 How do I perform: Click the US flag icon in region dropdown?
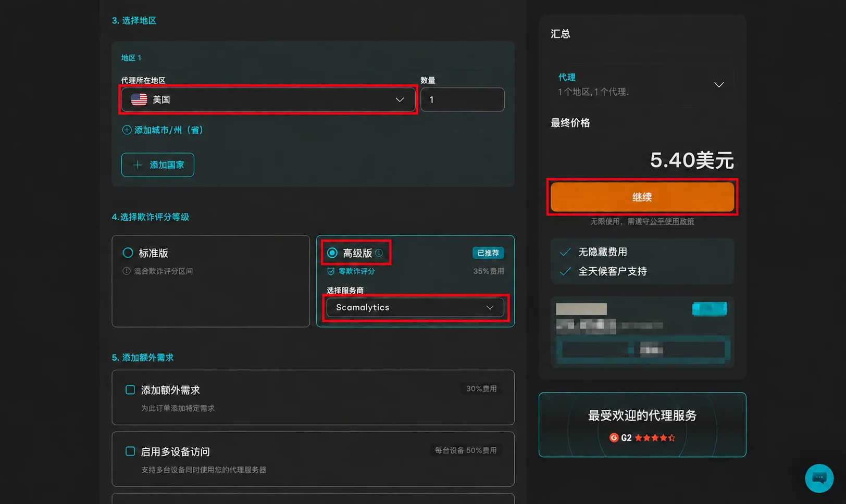[x=139, y=99]
